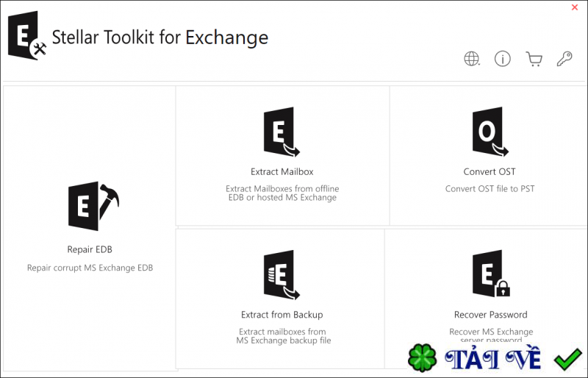
Task: Click the "Stellar Toolkit for Exchange" heading
Action: (160, 38)
